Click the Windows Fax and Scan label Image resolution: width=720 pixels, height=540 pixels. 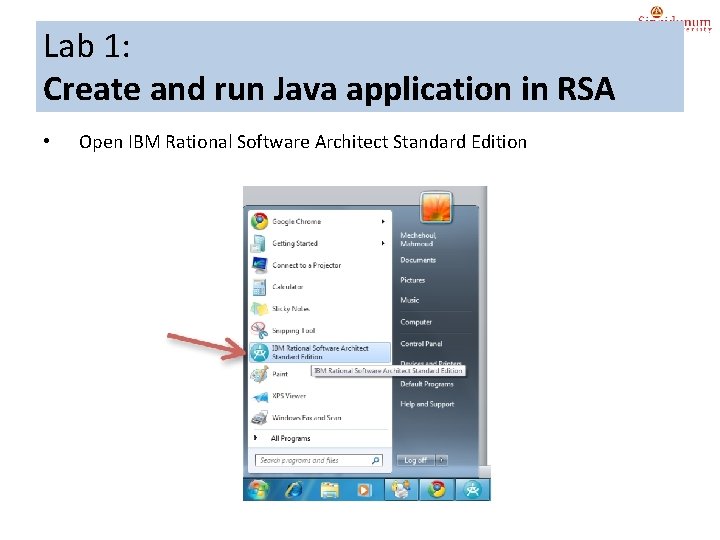pyautogui.click(x=306, y=418)
